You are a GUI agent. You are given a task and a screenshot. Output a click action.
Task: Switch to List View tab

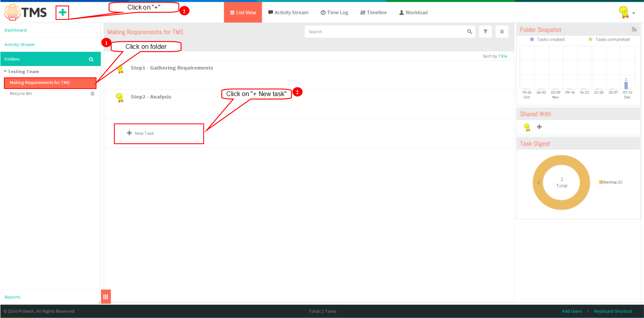tap(243, 13)
